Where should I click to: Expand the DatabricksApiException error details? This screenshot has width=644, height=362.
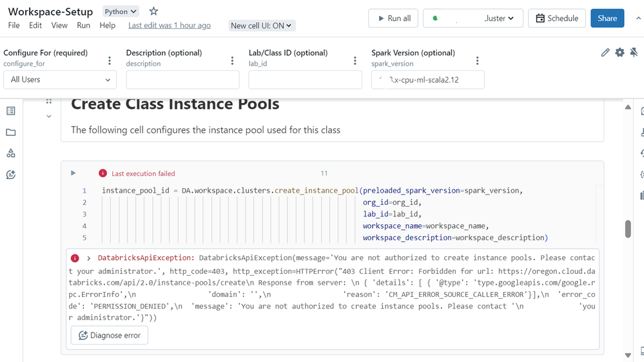coord(89,258)
